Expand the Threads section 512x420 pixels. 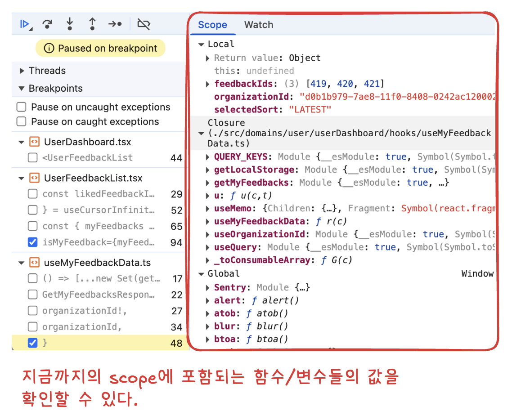point(22,71)
